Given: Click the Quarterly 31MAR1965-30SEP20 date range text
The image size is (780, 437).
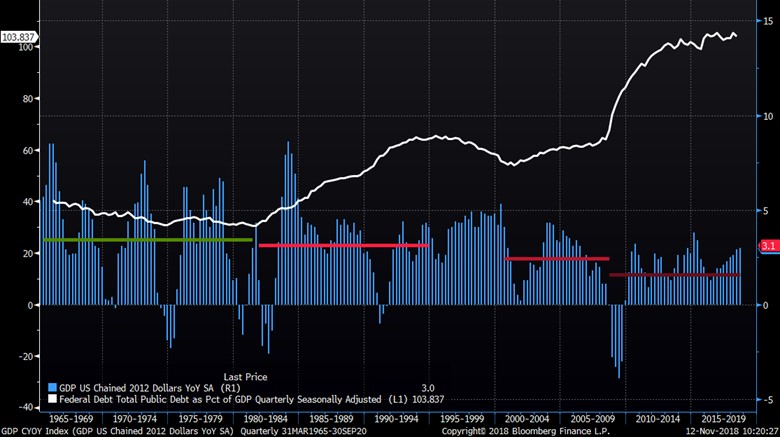Looking at the screenshot, I should pos(299,429).
